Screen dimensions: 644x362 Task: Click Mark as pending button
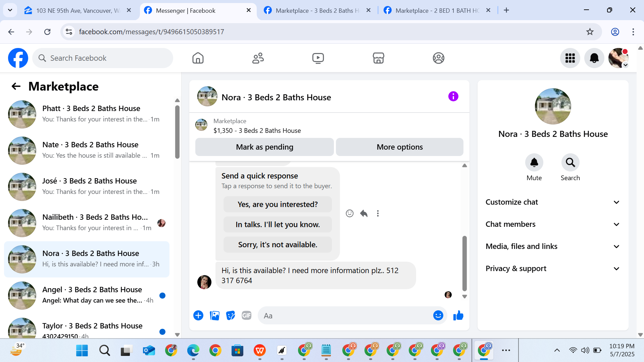264,147
